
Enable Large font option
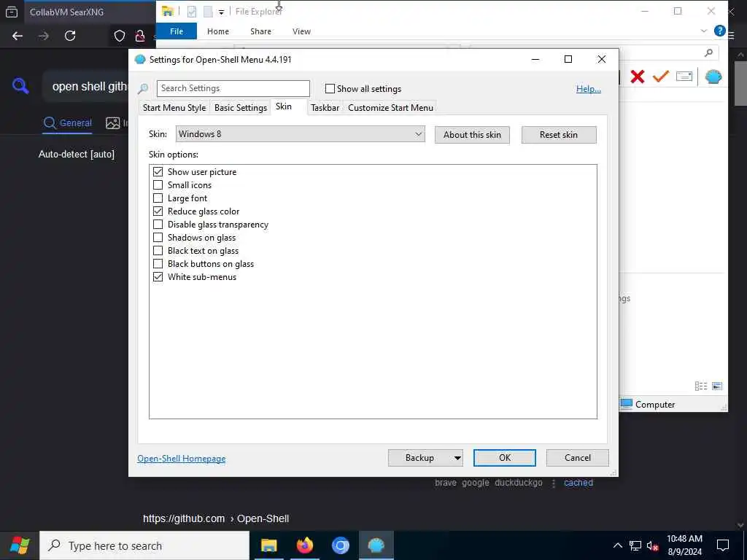[158, 198]
